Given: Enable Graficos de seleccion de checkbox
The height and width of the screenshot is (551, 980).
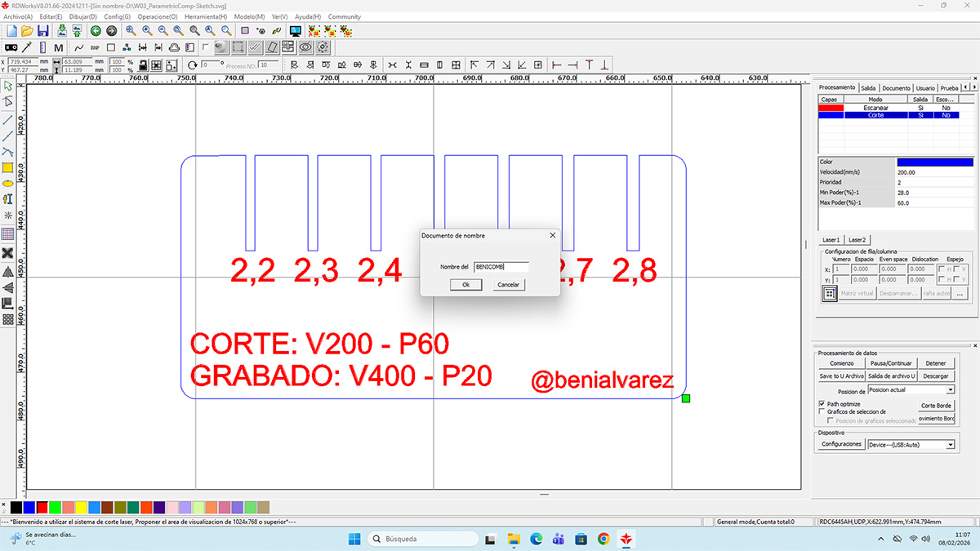Looking at the screenshot, I should click(822, 411).
